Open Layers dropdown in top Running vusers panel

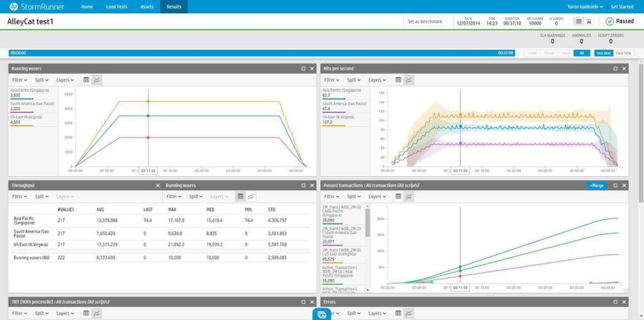click(65, 80)
